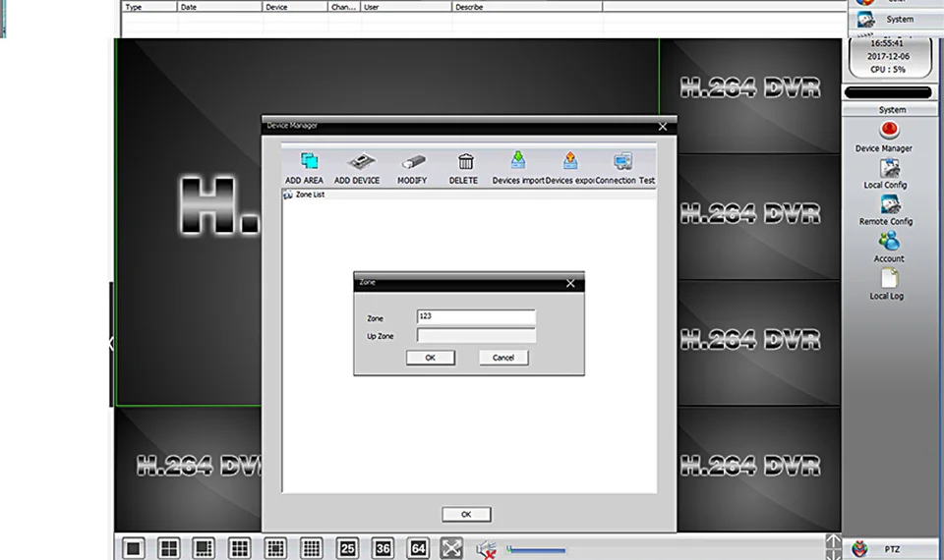This screenshot has height=560, width=944.
Task: Click the MODIFY tool icon
Action: (x=413, y=162)
